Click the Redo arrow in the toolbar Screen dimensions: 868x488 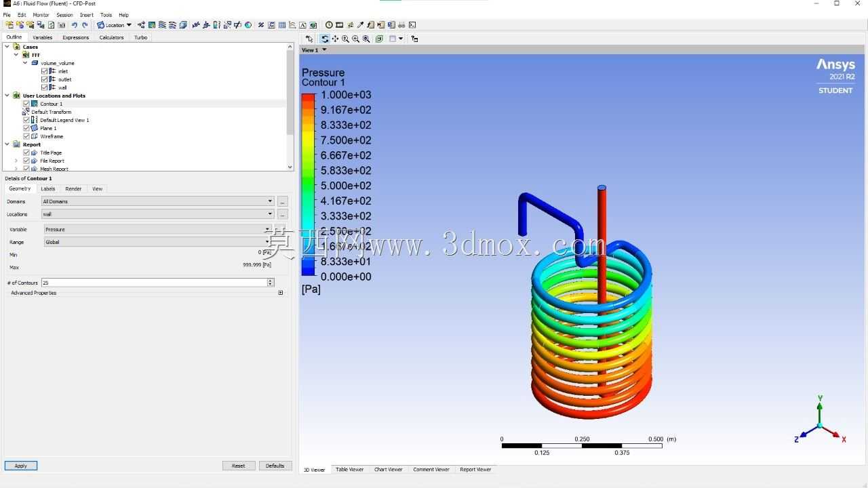click(x=85, y=25)
